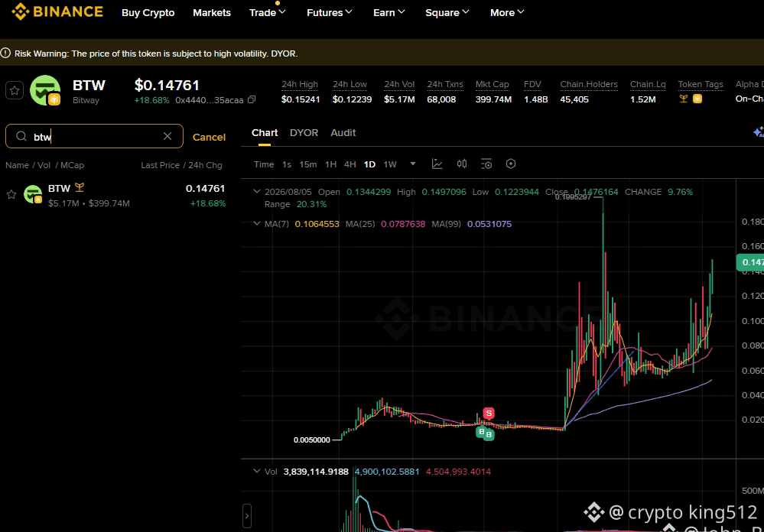Viewport: 764px width, 532px height.
Task: Open chart display settings icon
Action: (486, 164)
